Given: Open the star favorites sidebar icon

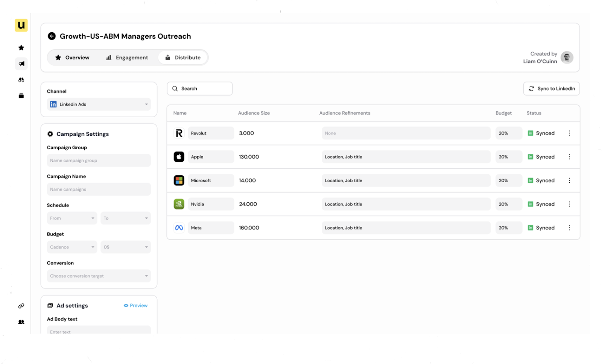Looking at the screenshot, I should pos(21,48).
